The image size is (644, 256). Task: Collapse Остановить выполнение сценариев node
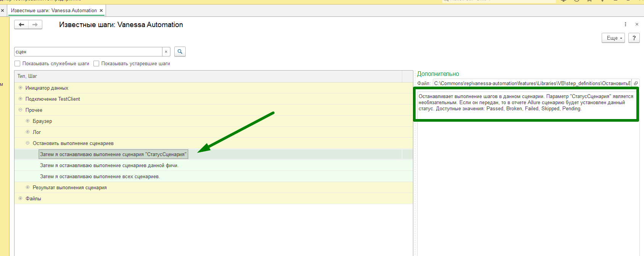click(27, 143)
